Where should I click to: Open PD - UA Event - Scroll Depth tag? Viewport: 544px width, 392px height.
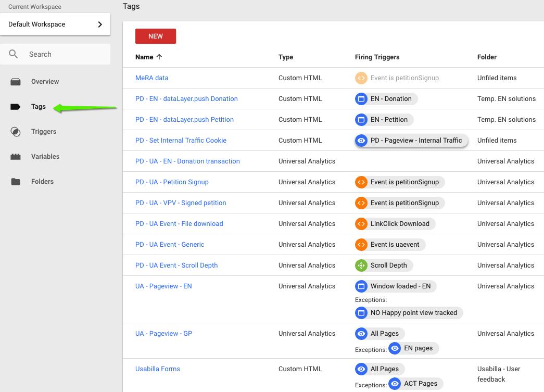pos(176,265)
